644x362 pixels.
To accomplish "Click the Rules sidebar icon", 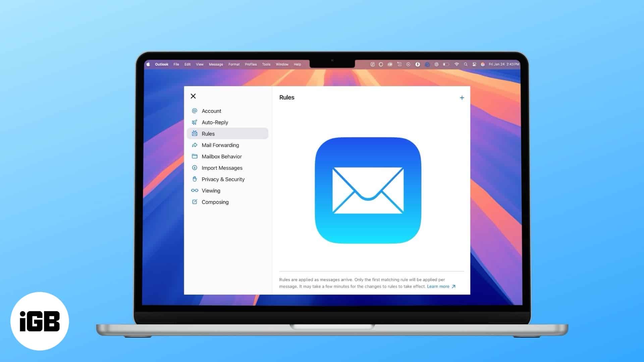I will point(195,133).
